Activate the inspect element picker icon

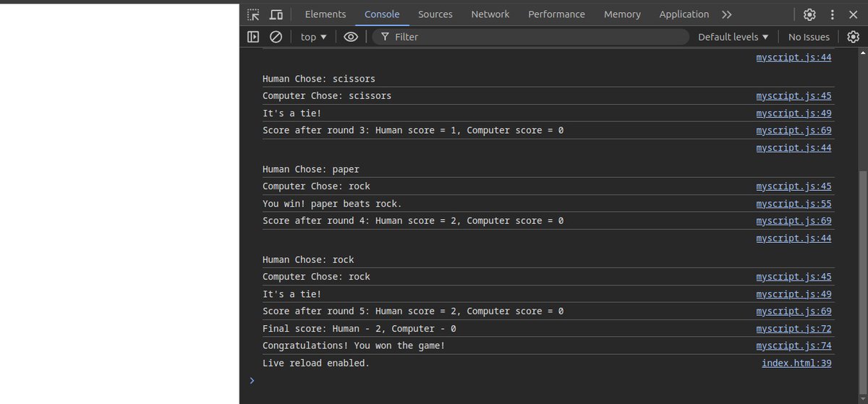[x=253, y=14]
